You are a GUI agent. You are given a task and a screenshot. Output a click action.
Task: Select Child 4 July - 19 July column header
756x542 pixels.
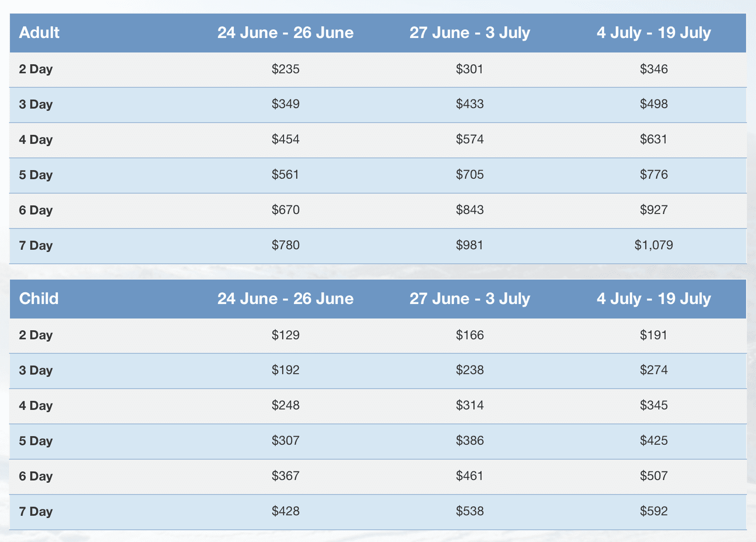[x=654, y=299]
